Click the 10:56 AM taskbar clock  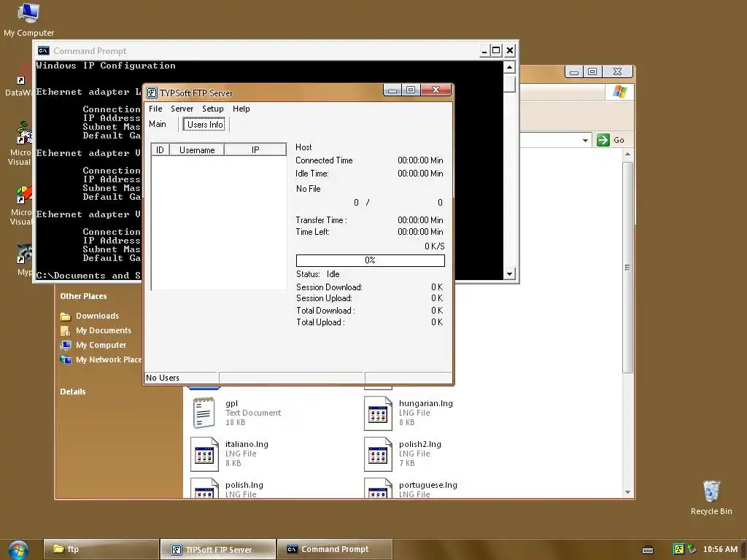pyautogui.click(x=720, y=549)
